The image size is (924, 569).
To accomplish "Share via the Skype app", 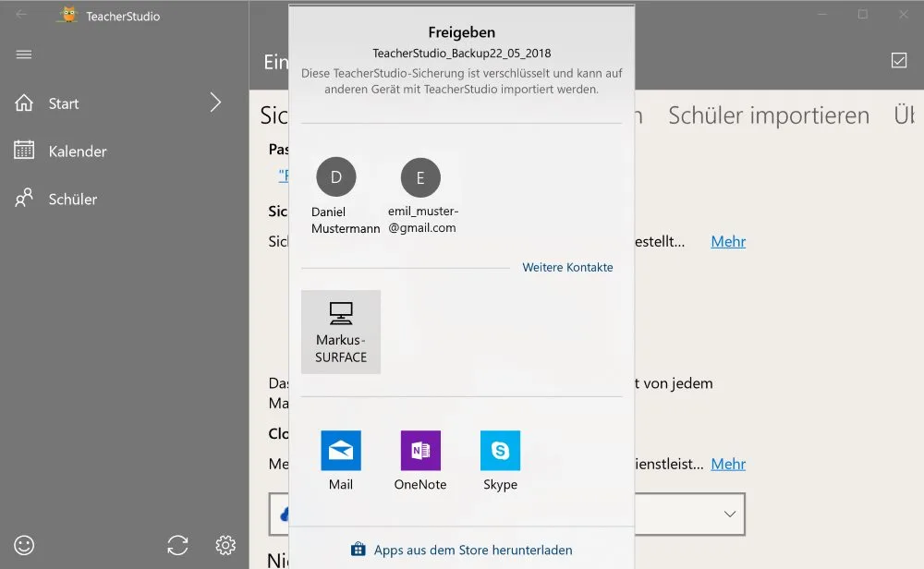I will click(x=500, y=461).
